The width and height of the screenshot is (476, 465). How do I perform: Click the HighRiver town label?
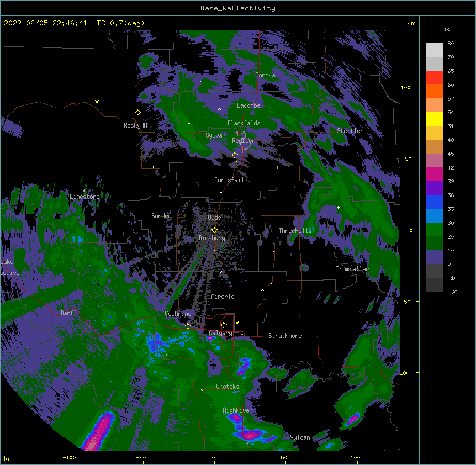tap(237, 411)
